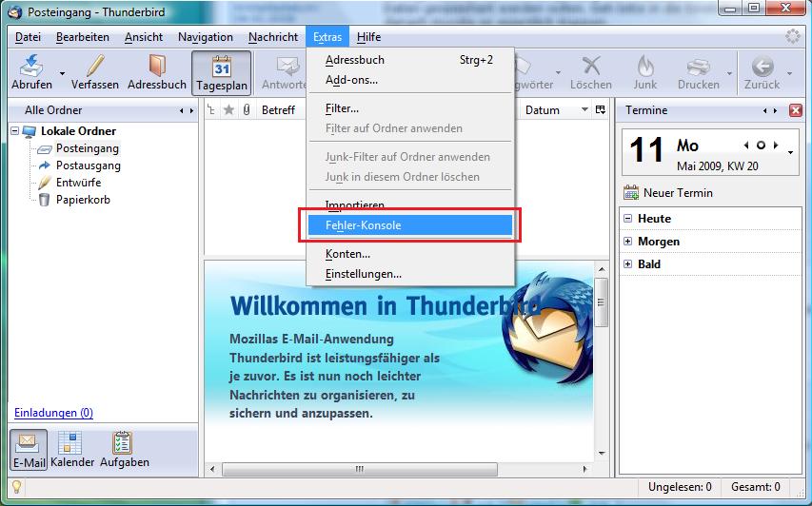Click the message pane horizontal scrollbar
The image size is (812, 506).
pos(360,469)
